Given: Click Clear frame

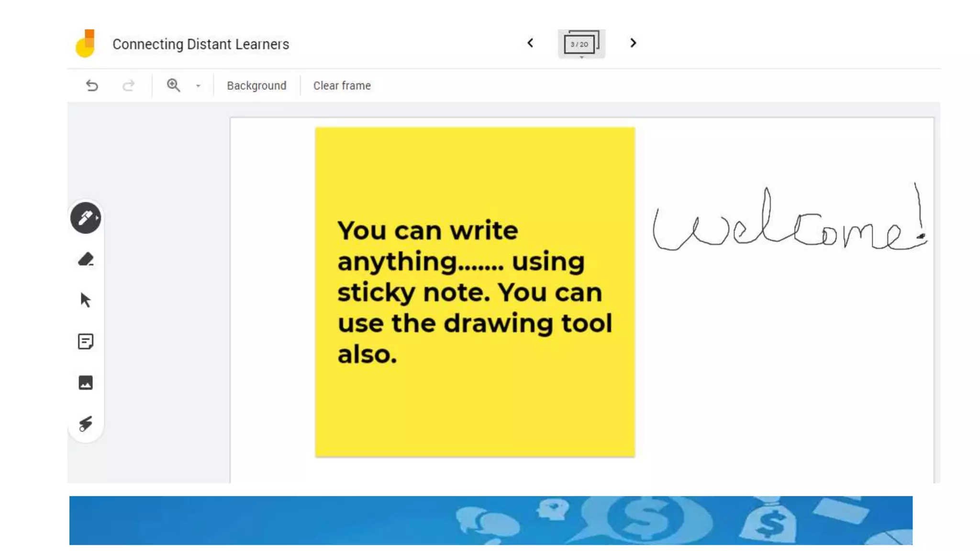Looking at the screenshot, I should (x=342, y=86).
